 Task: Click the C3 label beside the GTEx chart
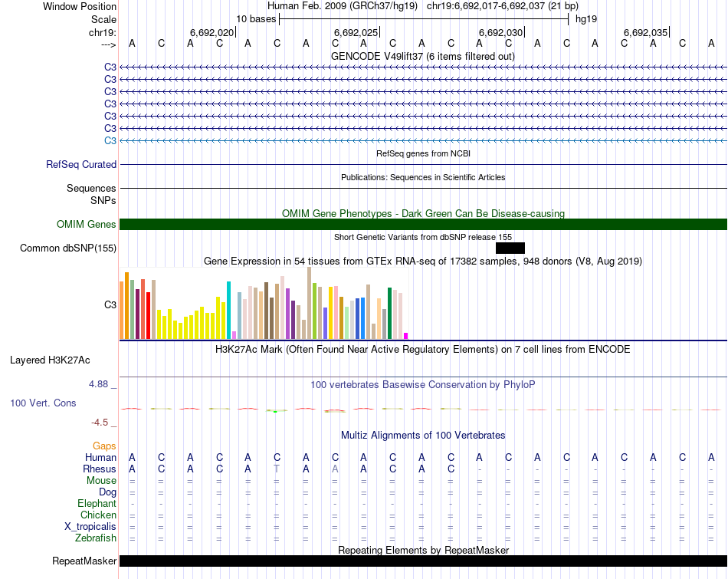coord(110,304)
